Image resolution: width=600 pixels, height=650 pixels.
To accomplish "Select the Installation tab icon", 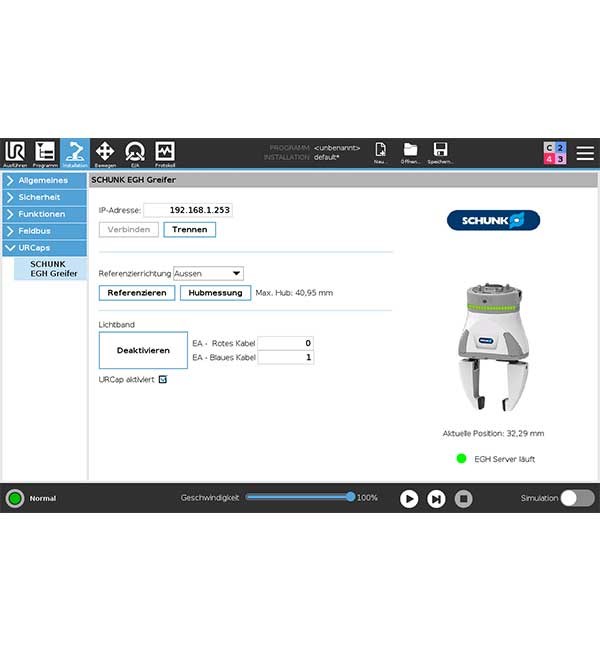I will 75,153.
